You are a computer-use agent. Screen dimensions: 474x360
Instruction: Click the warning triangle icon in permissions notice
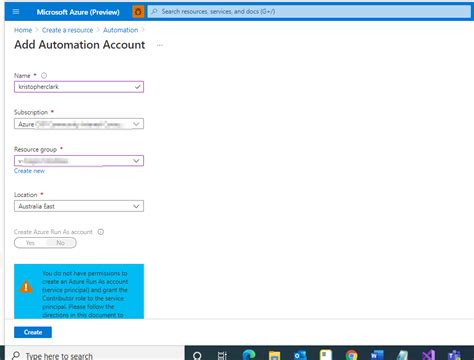(x=26, y=287)
